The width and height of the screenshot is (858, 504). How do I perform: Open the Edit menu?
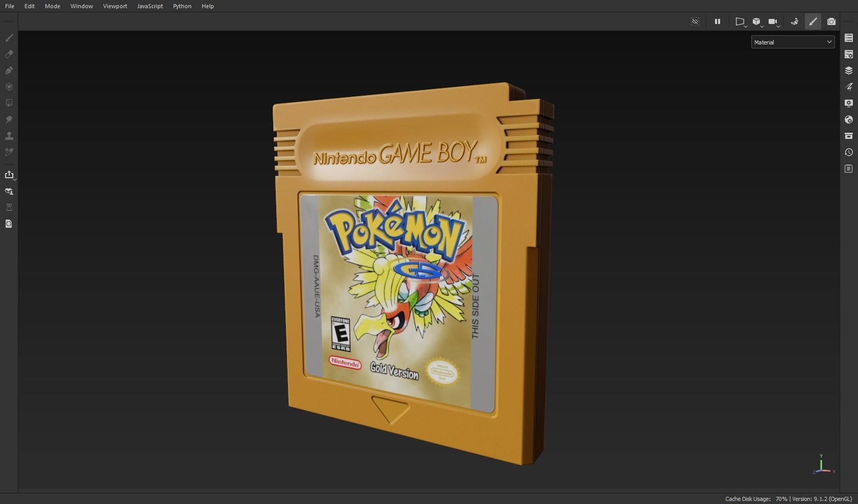click(x=30, y=6)
